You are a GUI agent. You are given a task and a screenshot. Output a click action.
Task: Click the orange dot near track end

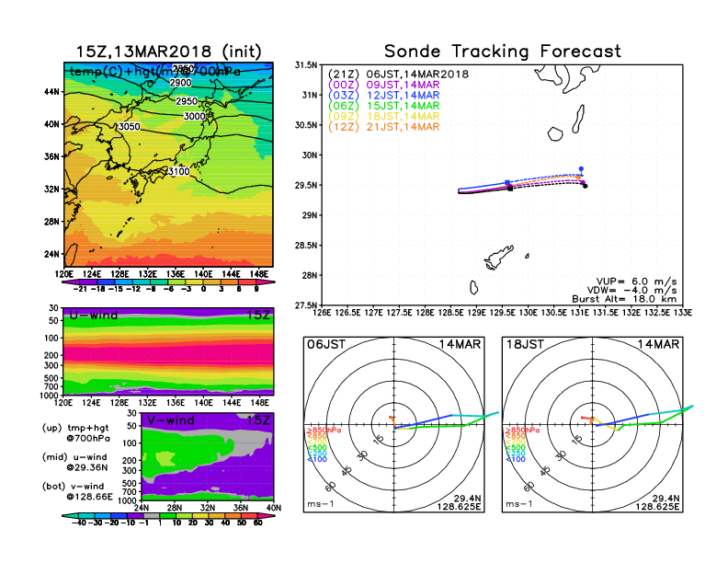point(578,178)
